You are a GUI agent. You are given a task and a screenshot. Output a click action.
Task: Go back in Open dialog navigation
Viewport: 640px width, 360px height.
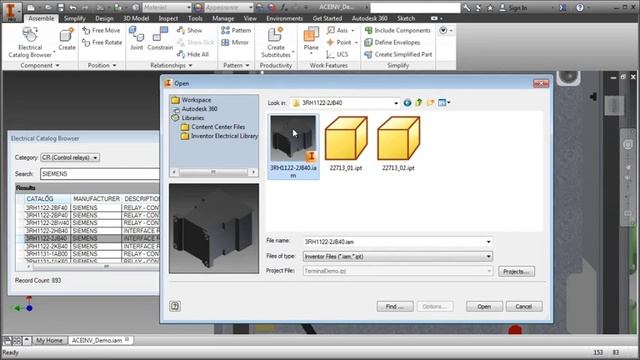pos(407,103)
